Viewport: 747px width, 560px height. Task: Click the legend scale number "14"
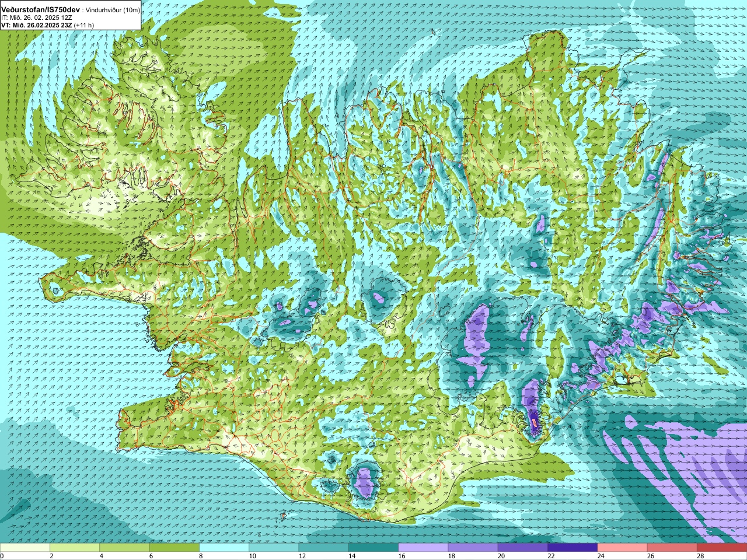pyautogui.click(x=352, y=556)
